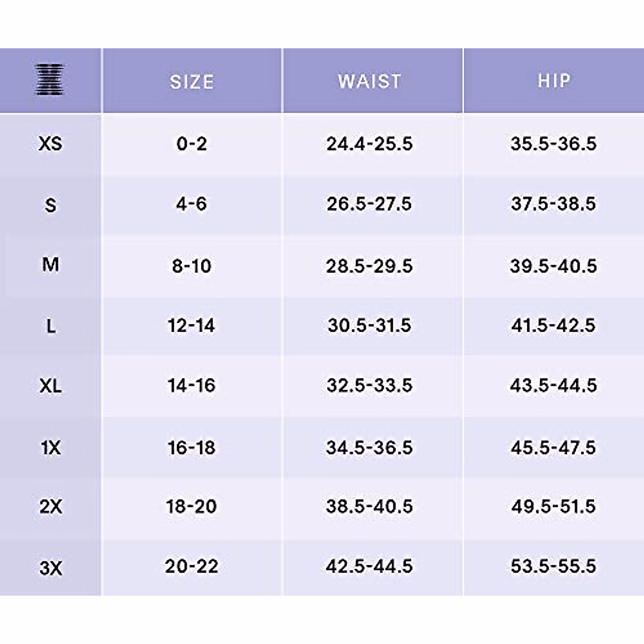This screenshot has width=644, height=644.
Task: Click waist measurement 38.5-40.5
Action: coord(370,507)
